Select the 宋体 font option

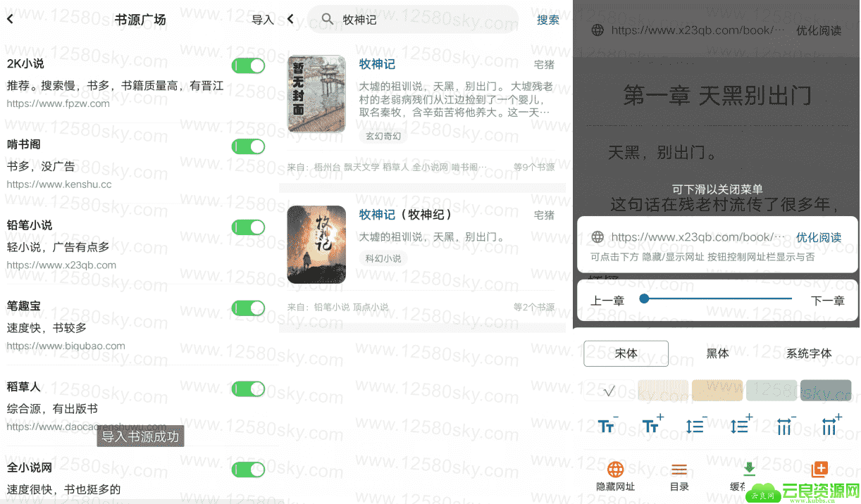(x=626, y=353)
